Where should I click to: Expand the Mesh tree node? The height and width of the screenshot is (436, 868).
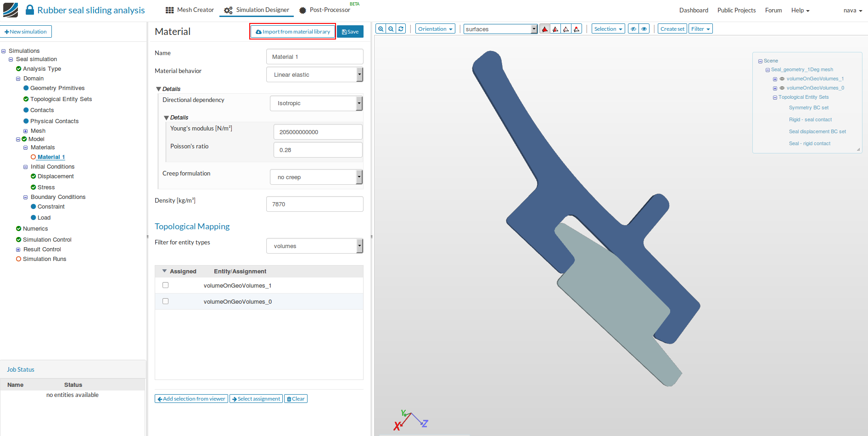click(26, 131)
